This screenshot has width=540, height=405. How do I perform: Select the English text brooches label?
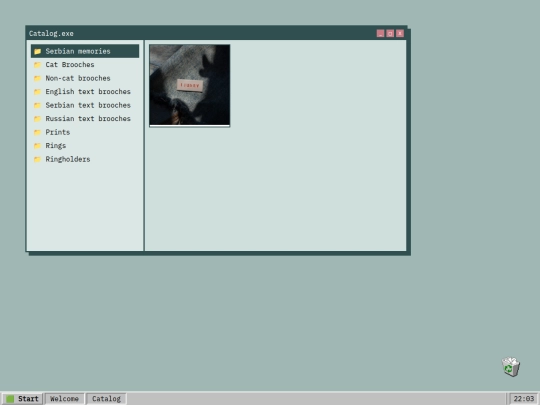(x=88, y=92)
